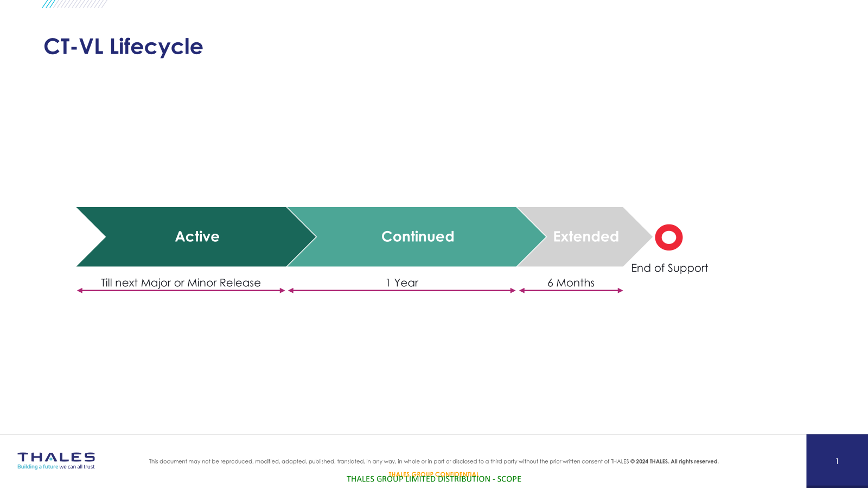The height and width of the screenshot is (488, 868).
Task: Click the "Building a future we can all trust" tagline
Action: pyautogui.click(x=56, y=467)
